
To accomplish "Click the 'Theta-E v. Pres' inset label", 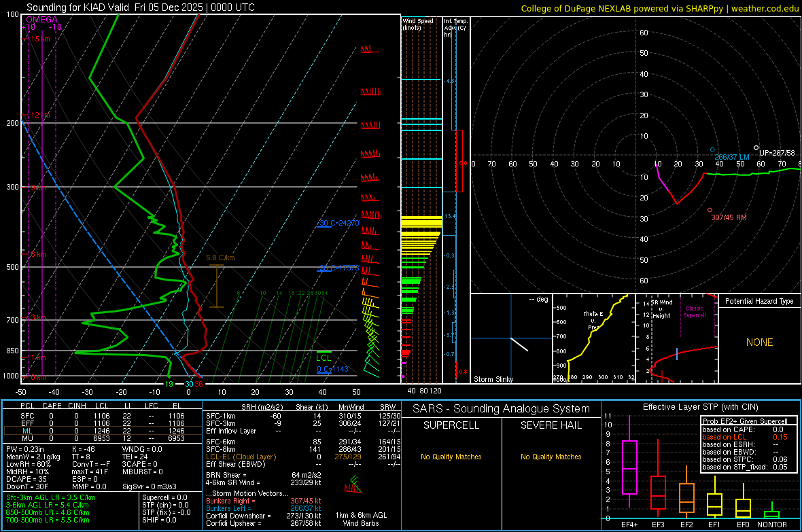I will click(x=593, y=320).
